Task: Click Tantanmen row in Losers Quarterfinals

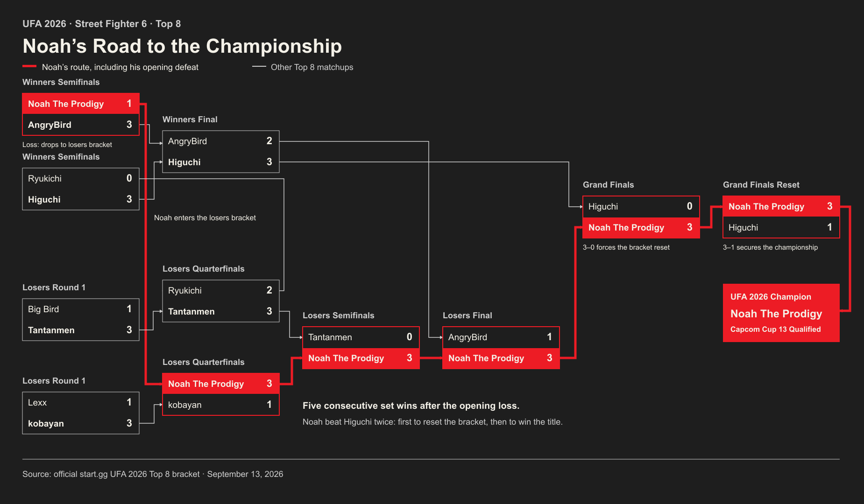Action: (x=221, y=311)
